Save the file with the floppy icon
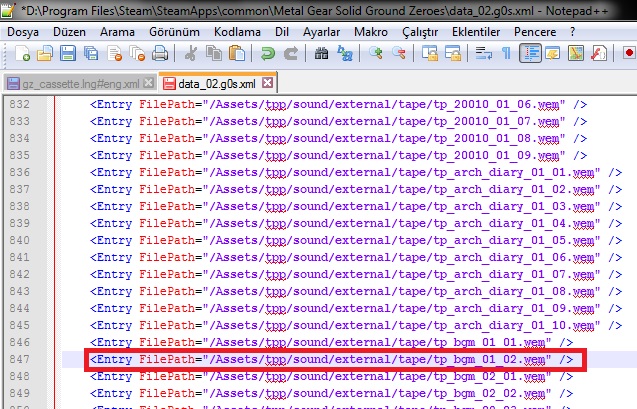Screen dimensions: 637x409 coord(68,53)
